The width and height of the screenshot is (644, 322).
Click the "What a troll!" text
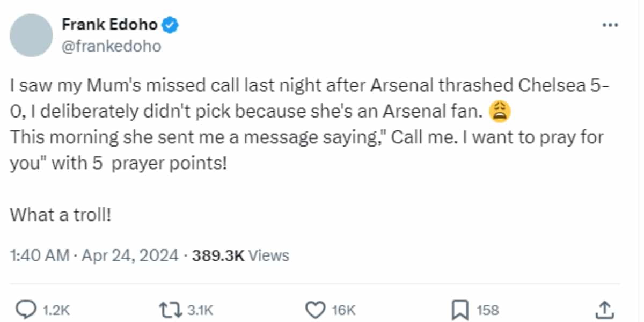pyautogui.click(x=61, y=216)
